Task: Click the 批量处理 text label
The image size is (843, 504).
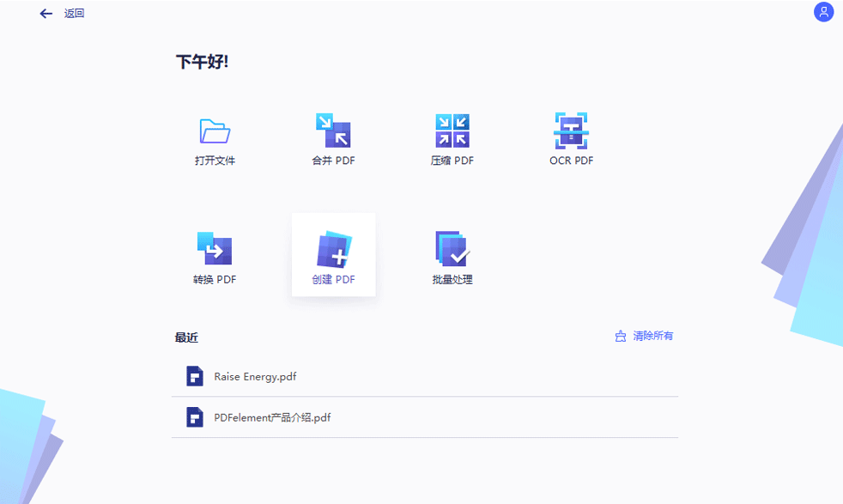Action: [452, 280]
